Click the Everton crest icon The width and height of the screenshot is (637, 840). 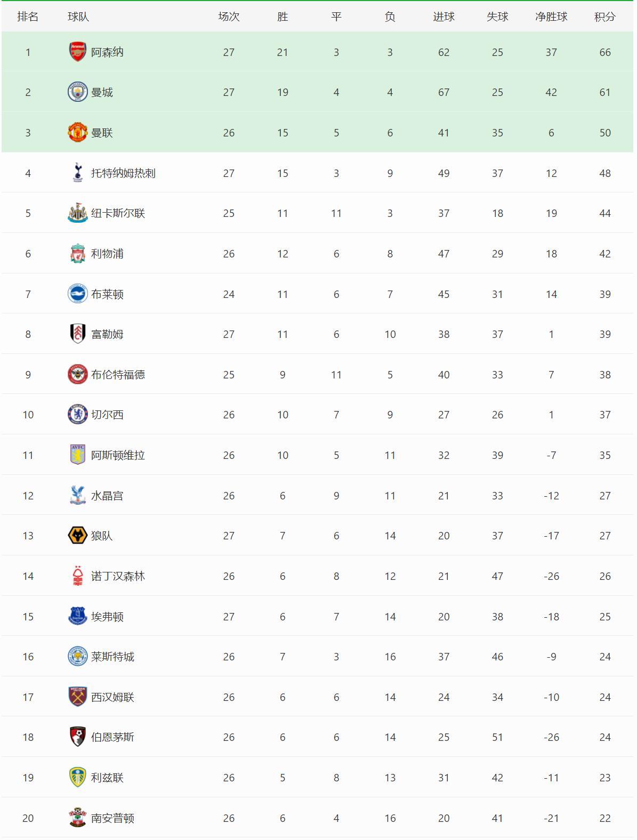coord(78,617)
